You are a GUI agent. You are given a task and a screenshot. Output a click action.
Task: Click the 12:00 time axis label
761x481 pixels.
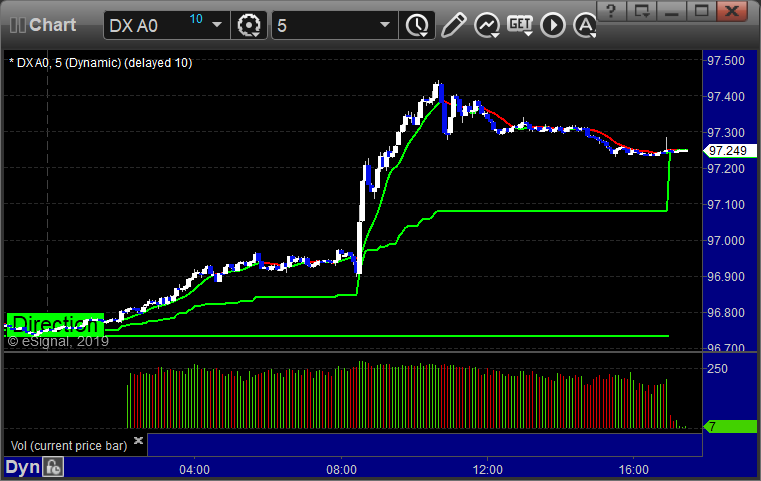(x=488, y=470)
